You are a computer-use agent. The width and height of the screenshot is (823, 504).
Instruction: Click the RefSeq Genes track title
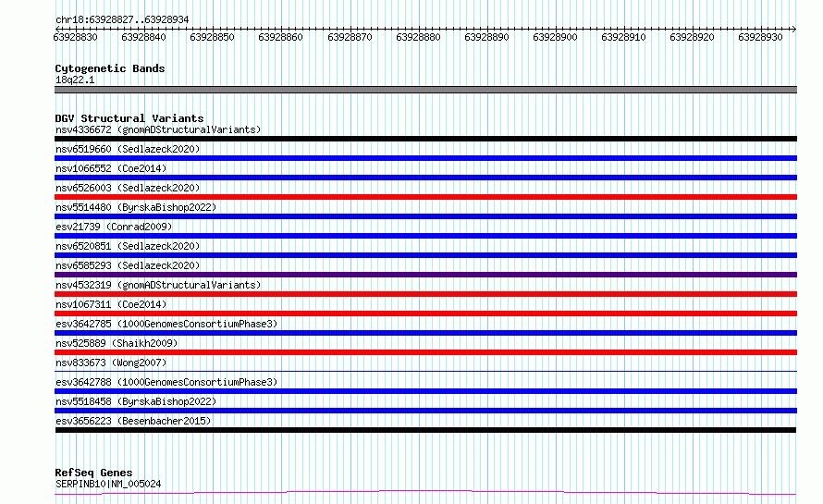tap(93, 473)
